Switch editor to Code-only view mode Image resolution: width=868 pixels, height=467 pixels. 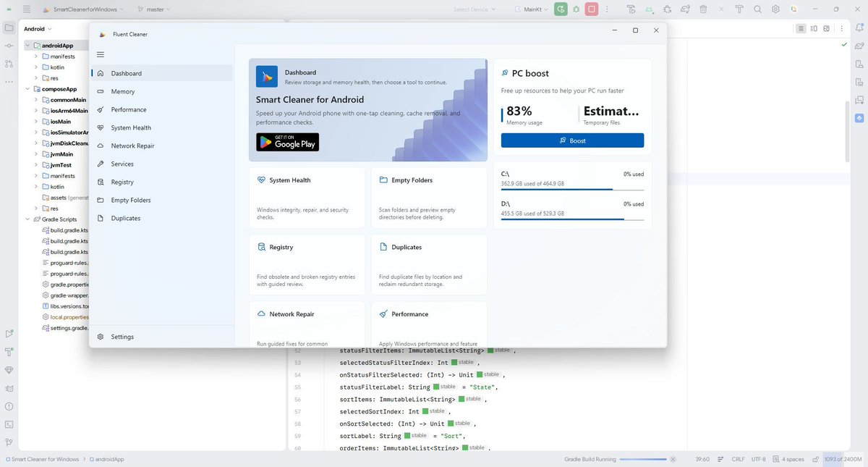click(x=801, y=28)
